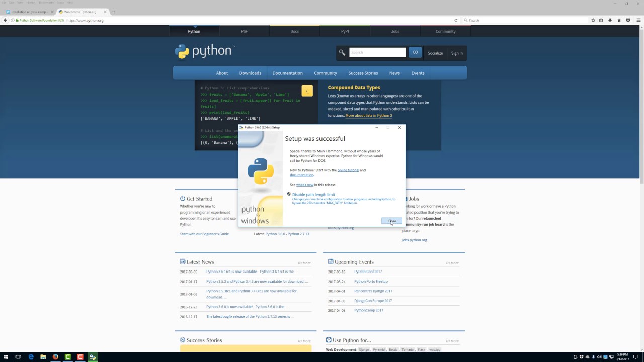Go to Firefox home page icon

point(619,20)
